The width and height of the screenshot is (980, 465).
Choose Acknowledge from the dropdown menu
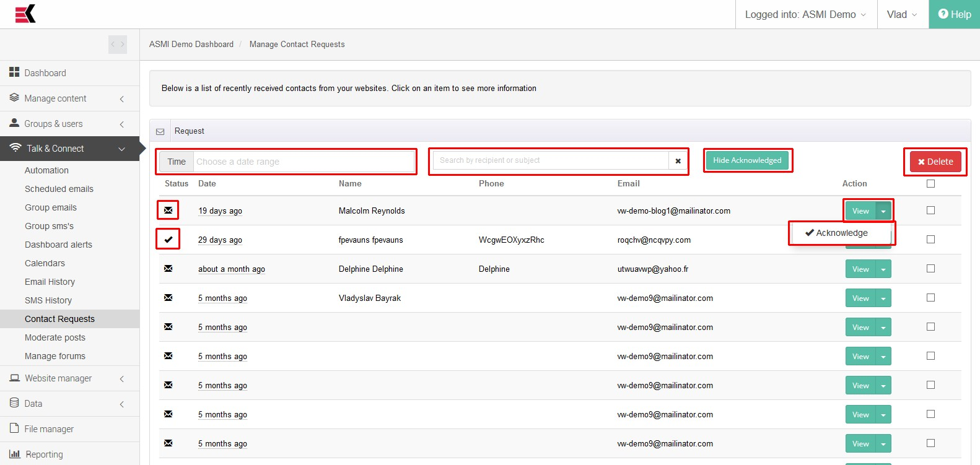point(841,233)
